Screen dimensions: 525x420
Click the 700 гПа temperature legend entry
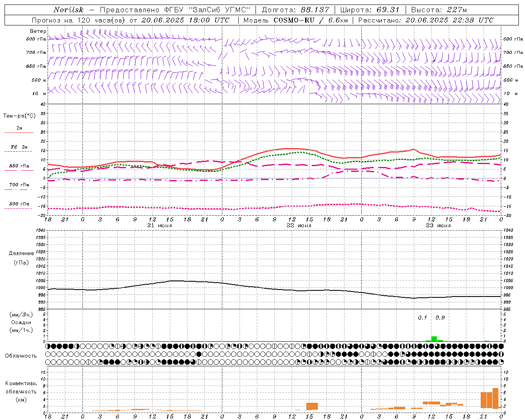click(x=19, y=185)
